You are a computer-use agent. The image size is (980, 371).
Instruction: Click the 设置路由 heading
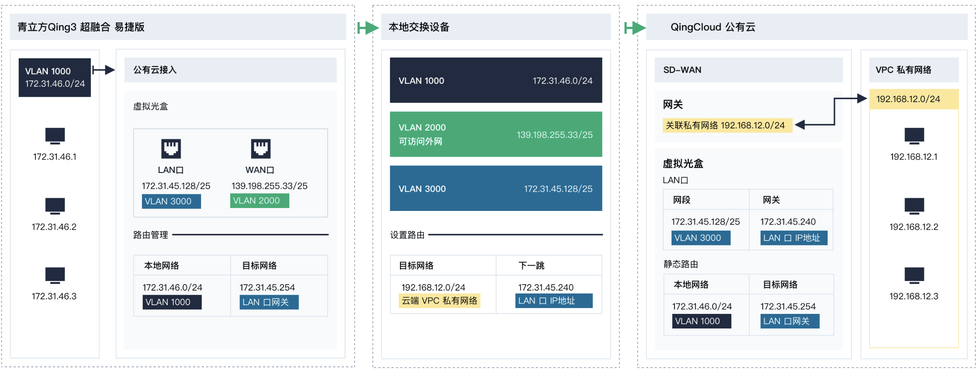[407, 235]
